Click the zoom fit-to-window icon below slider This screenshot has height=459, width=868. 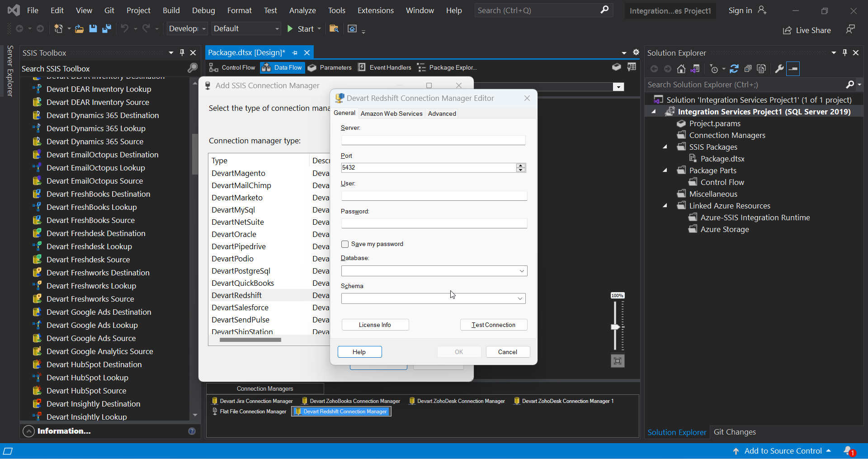pyautogui.click(x=618, y=361)
